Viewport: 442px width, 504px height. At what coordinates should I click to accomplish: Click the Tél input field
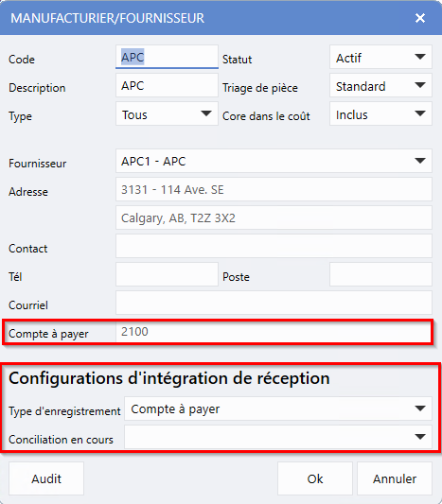click(x=167, y=274)
